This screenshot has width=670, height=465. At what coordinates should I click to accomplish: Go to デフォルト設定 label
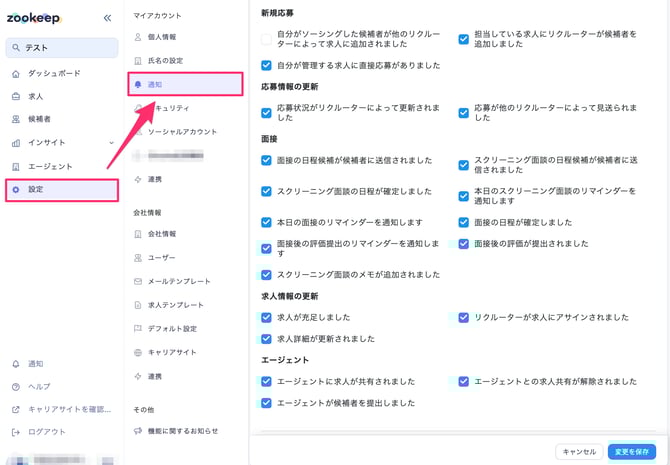click(x=172, y=329)
